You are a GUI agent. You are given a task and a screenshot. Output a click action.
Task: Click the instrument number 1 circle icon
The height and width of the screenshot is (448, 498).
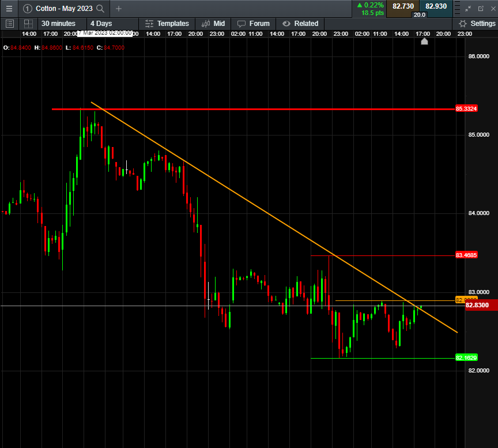point(27,9)
